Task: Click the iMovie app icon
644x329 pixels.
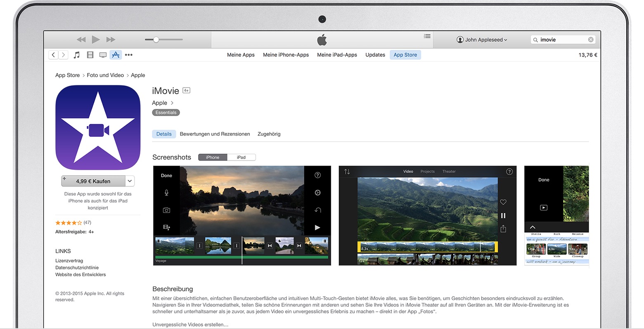Action: [x=98, y=127]
